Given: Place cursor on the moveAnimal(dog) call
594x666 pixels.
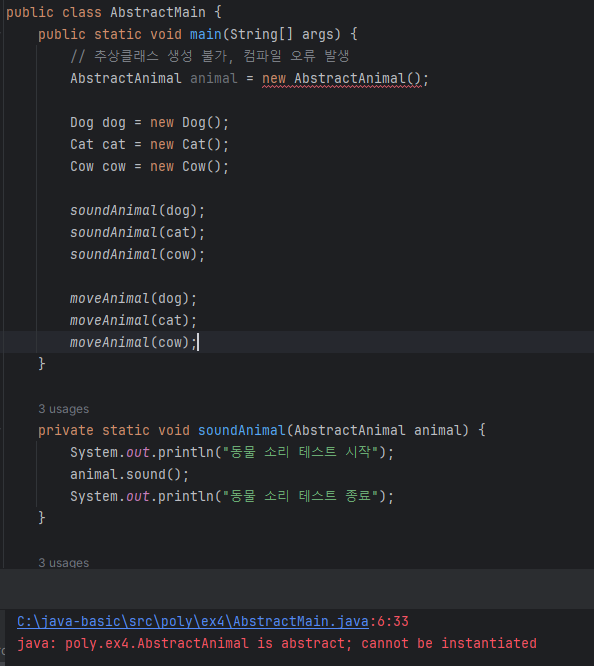Looking at the screenshot, I should point(133,299).
